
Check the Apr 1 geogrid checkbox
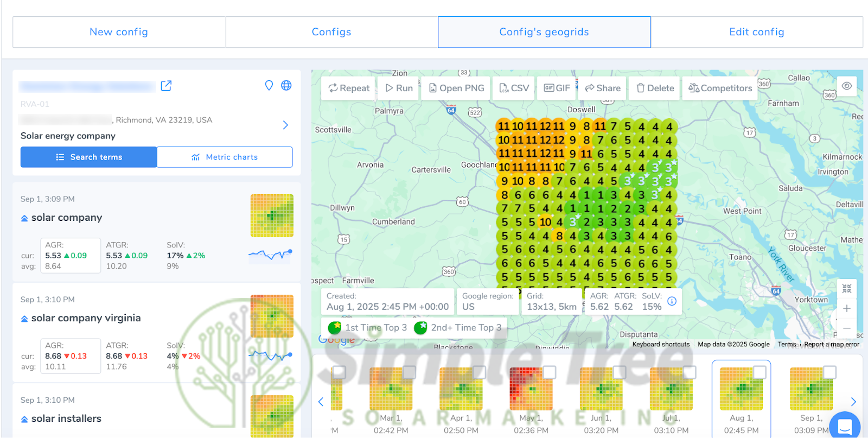[x=480, y=372]
